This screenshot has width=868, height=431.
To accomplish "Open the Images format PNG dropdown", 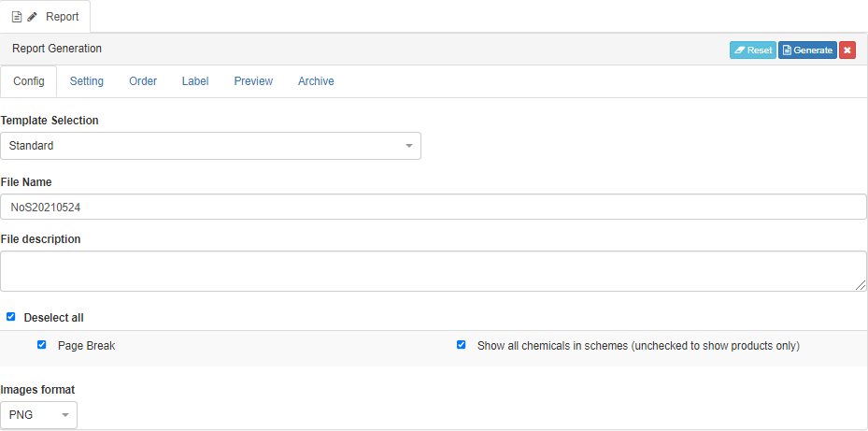I will [x=38, y=414].
